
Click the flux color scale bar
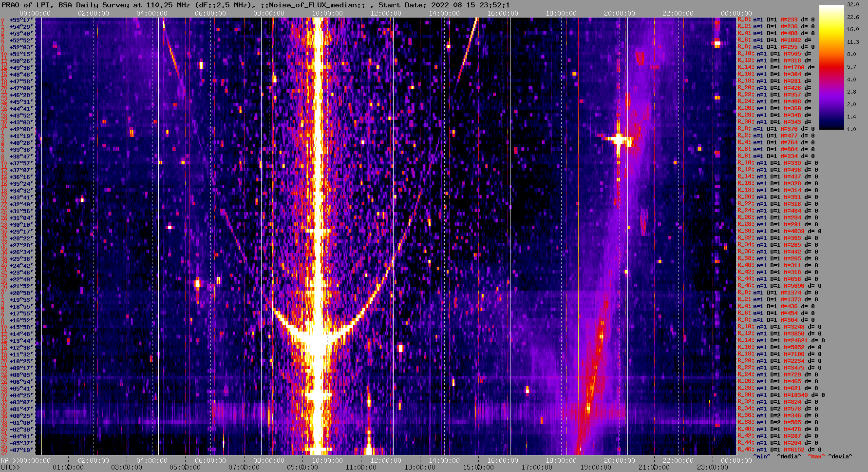click(831, 67)
